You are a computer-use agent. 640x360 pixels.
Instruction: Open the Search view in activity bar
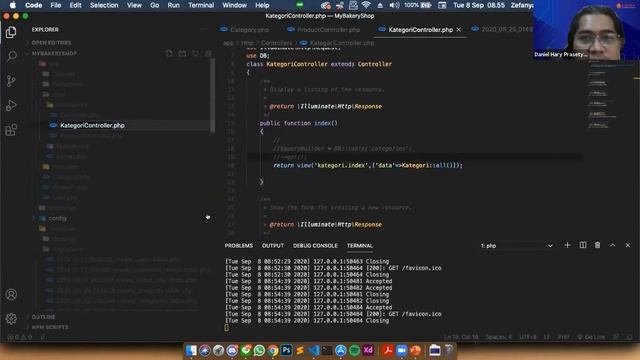(11, 56)
